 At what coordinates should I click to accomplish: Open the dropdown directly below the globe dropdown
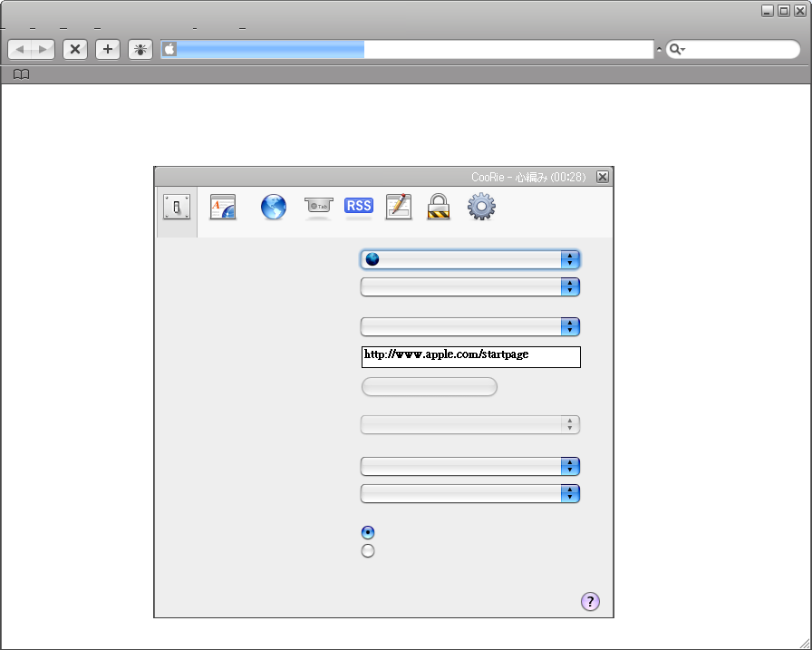470,287
